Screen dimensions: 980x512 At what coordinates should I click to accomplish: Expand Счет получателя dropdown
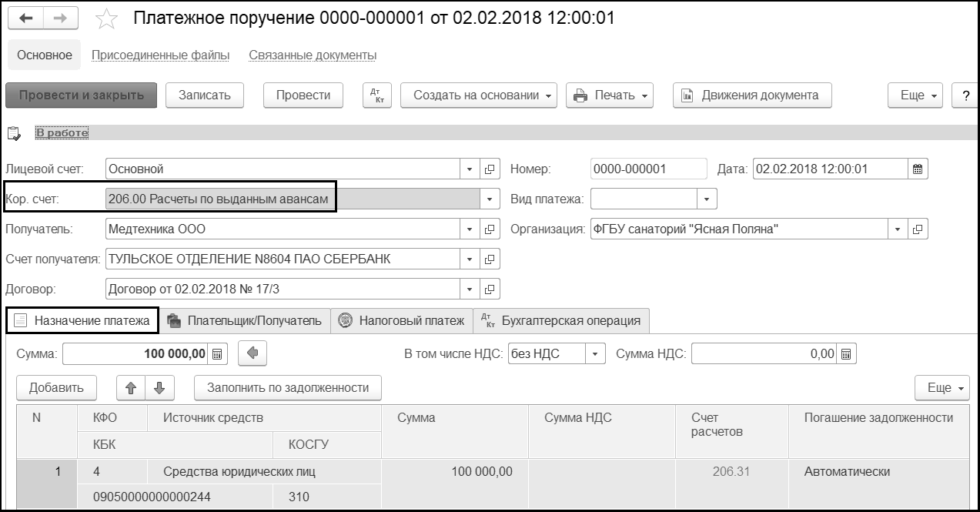[x=470, y=259]
